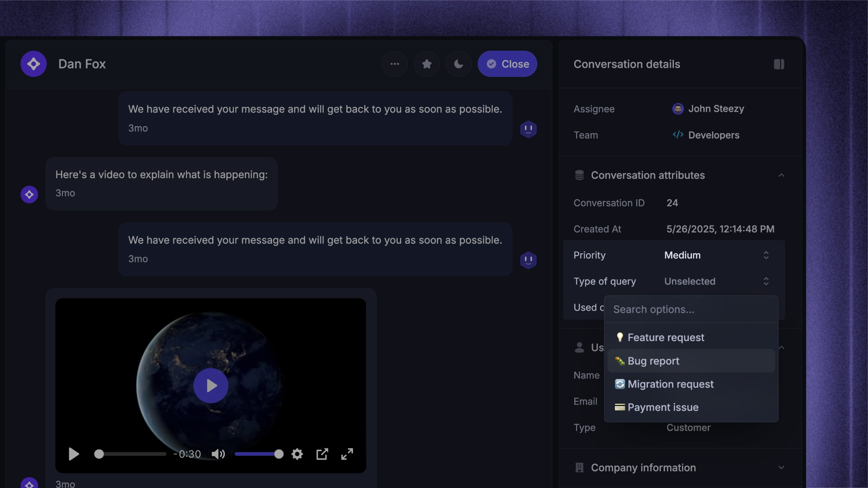This screenshot has width=868, height=488.
Task: Open the Type of query dropdown
Action: click(717, 281)
